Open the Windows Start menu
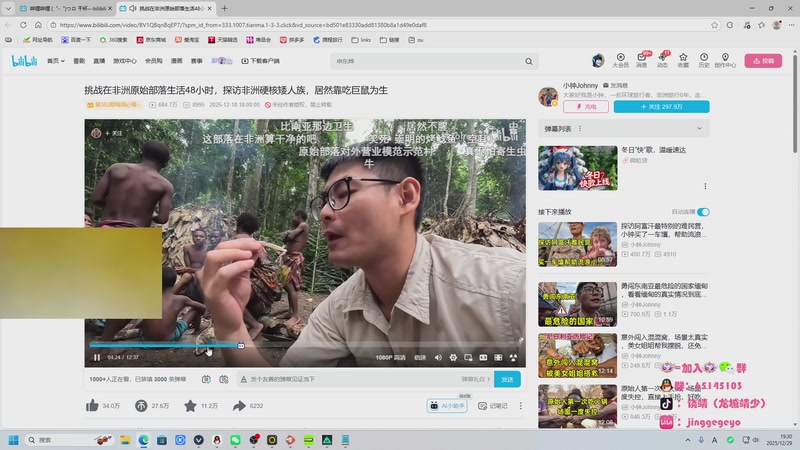The height and width of the screenshot is (450, 800). pos(14,440)
